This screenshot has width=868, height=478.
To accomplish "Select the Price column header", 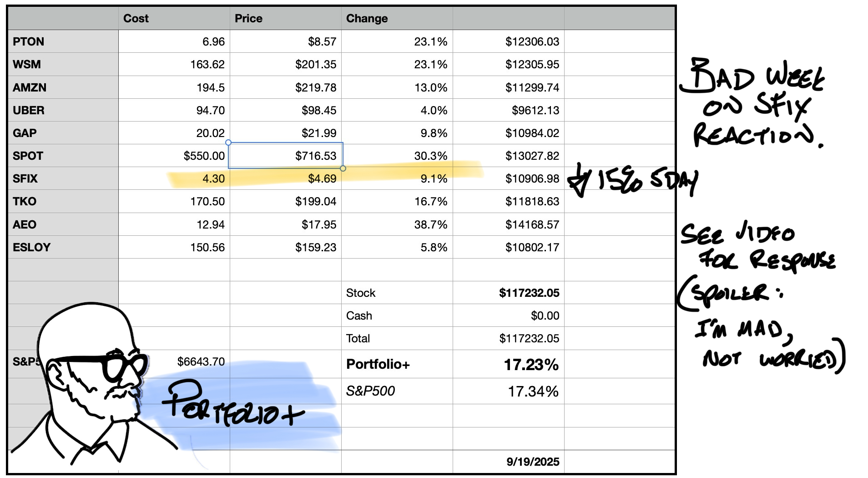I will [x=248, y=19].
